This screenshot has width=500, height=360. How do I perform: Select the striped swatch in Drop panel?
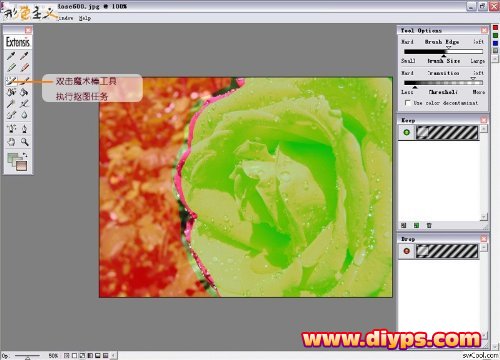point(447,251)
